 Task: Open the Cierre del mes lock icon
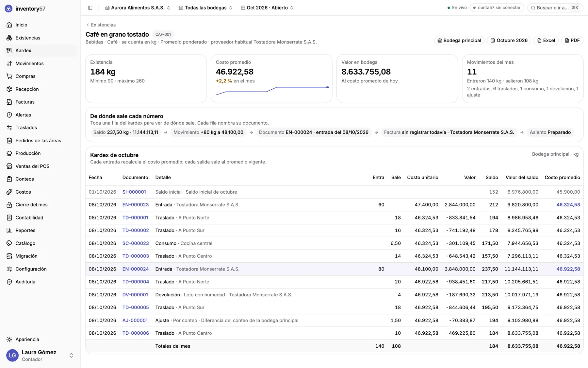[9, 205]
